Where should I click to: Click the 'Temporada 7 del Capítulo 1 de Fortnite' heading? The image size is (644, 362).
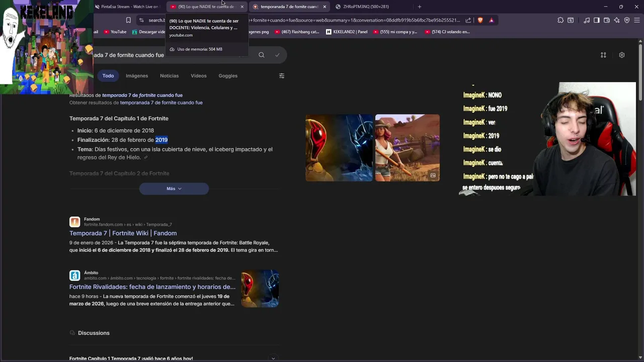tap(119, 119)
